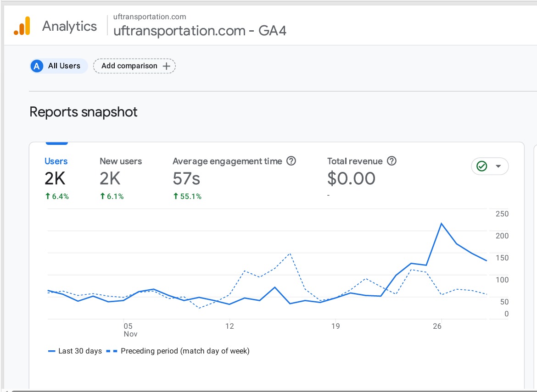The width and height of the screenshot is (537, 392).
Task: Open help icon beside Total revenue
Action: (392, 161)
